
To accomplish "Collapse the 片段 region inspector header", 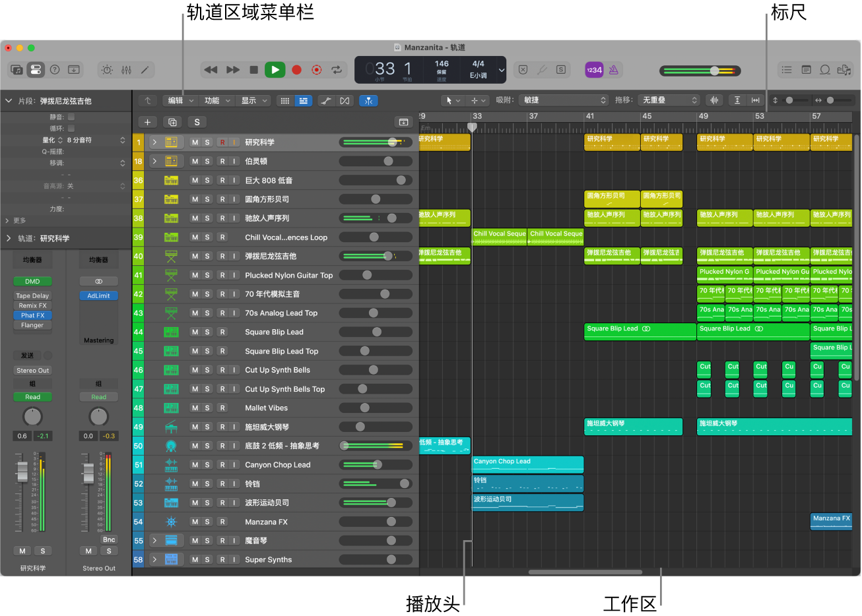I will click(9, 101).
